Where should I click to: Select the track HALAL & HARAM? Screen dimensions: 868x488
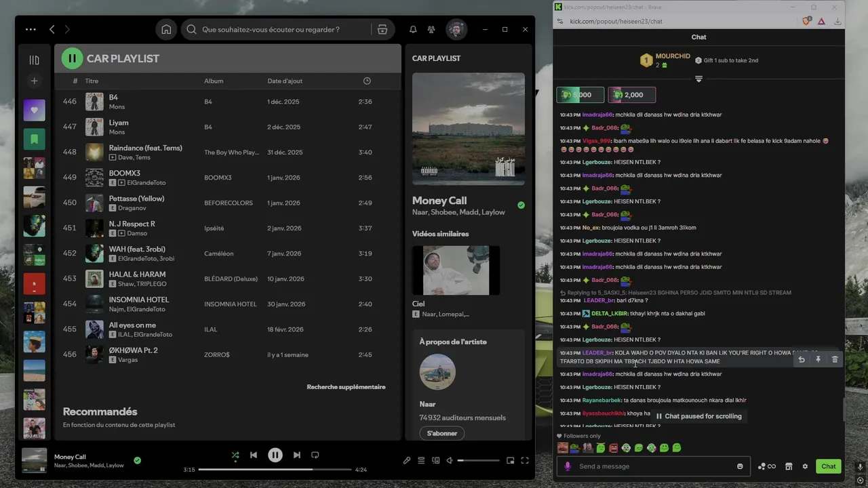click(x=228, y=279)
